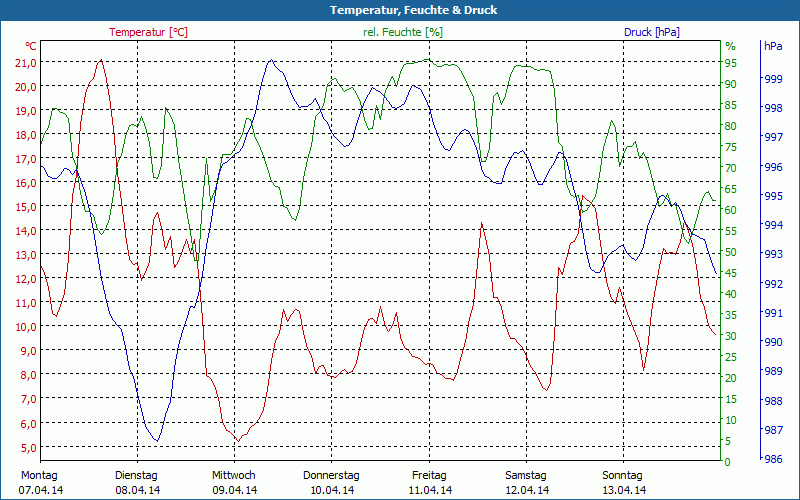Click the '90' humidity axis value
Screen dimensions: 800x500
[731, 84]
